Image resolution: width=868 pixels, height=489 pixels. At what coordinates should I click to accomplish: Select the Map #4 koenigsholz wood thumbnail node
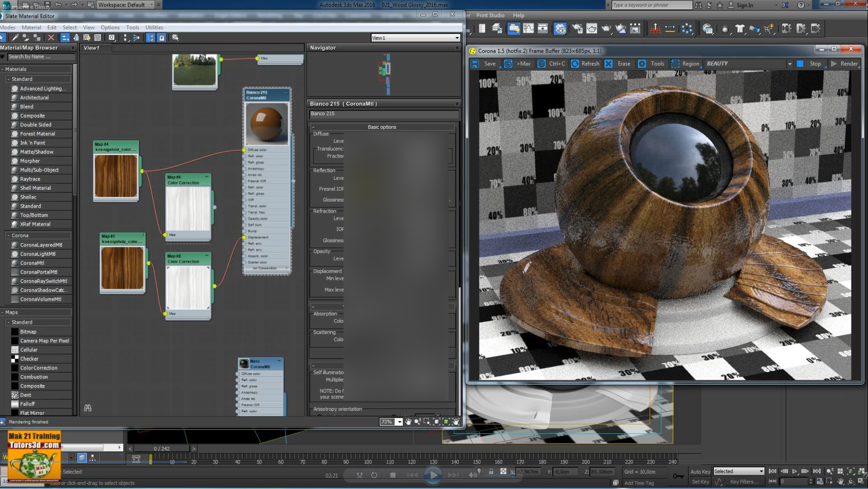click(x=116, y=176)
